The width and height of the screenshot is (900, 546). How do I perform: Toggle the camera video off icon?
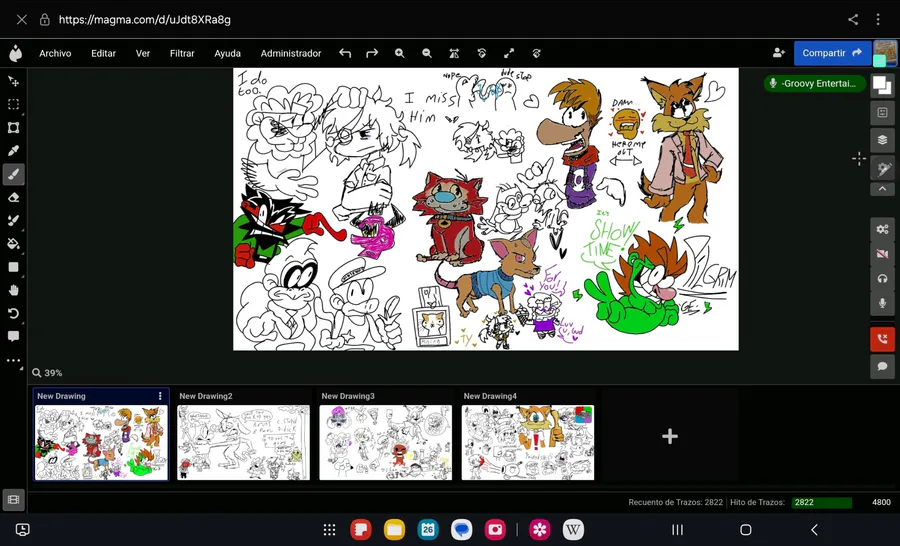click(x=882, y=254)
